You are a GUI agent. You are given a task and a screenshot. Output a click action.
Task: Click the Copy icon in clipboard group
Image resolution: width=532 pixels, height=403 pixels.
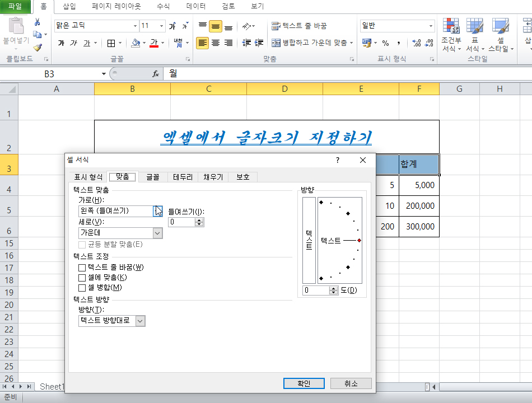[38, 34]
